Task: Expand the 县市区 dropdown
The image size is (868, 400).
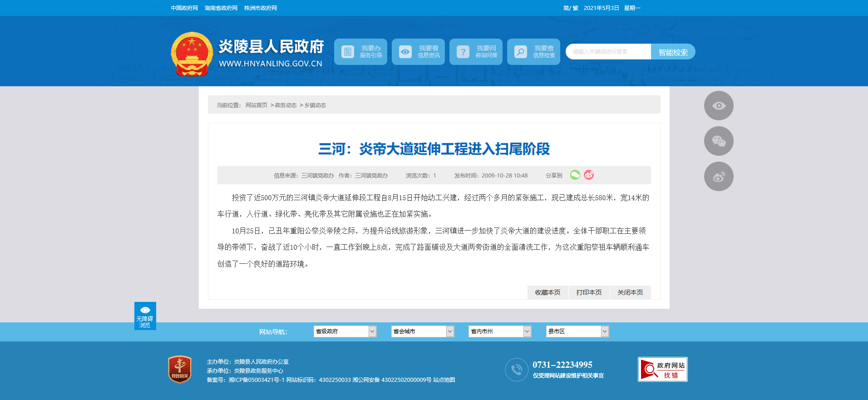Action: click(577, 331)
